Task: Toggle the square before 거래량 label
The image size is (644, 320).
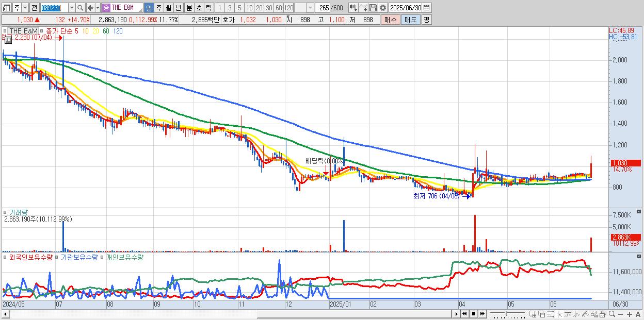Action: coord(5,212)
